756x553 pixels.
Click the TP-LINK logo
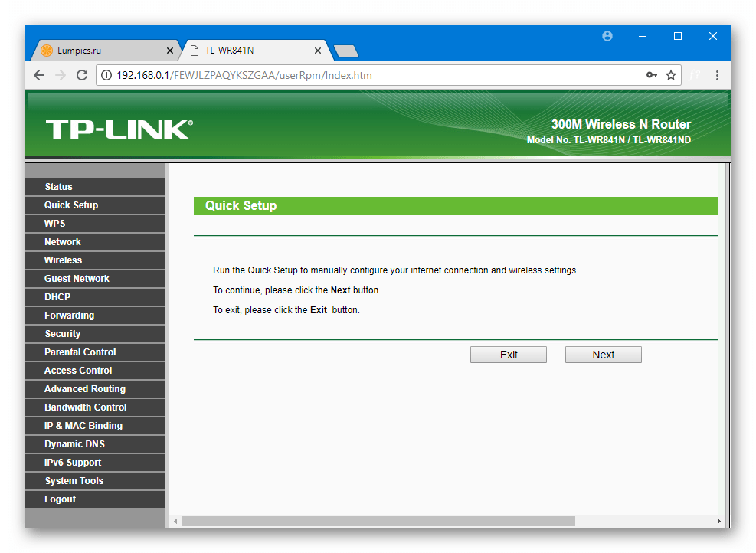[x=119, y=129]
